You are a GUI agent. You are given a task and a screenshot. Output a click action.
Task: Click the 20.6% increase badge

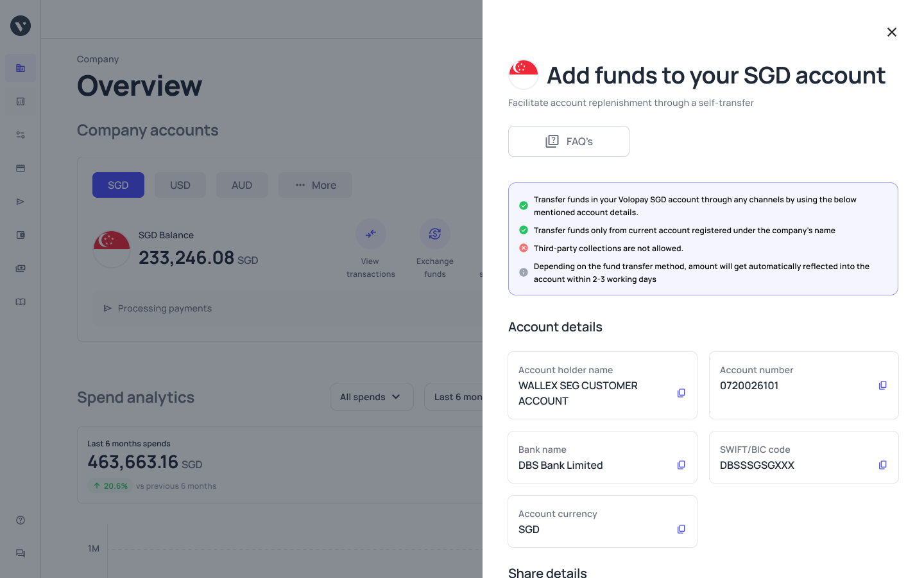(x=110, y=486)
